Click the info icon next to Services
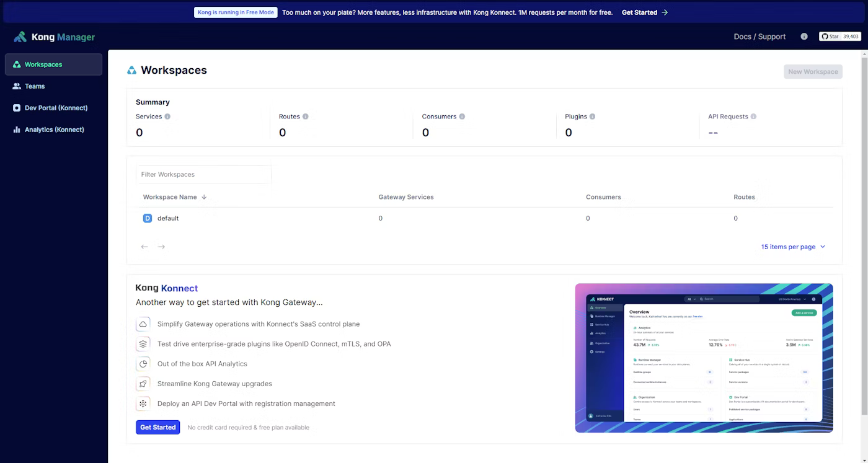Screen dimensions: 868x463 (x=167, y=117)
